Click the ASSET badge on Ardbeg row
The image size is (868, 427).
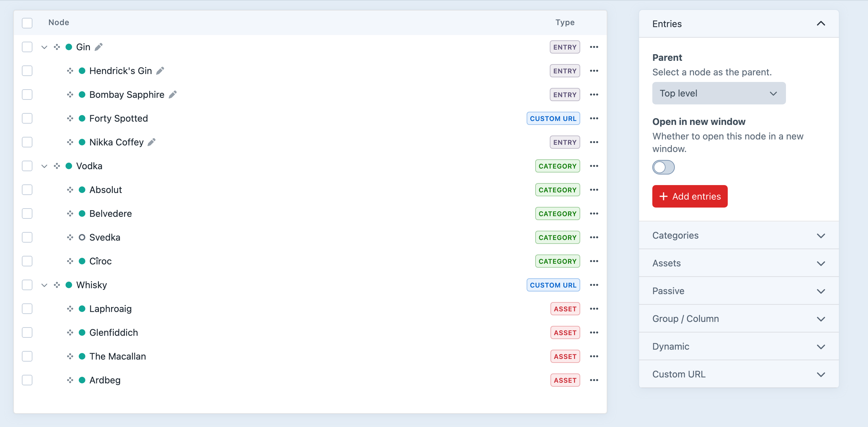[565, 380]
